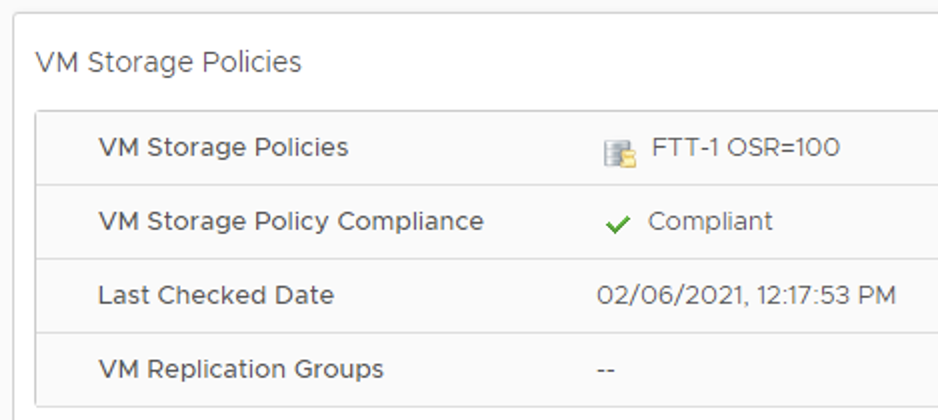Viewport: 938px width, 420px height.
Task: Click the 02/06/2021, 12:17:53 PM timestamp
Action: coord(746,296)
